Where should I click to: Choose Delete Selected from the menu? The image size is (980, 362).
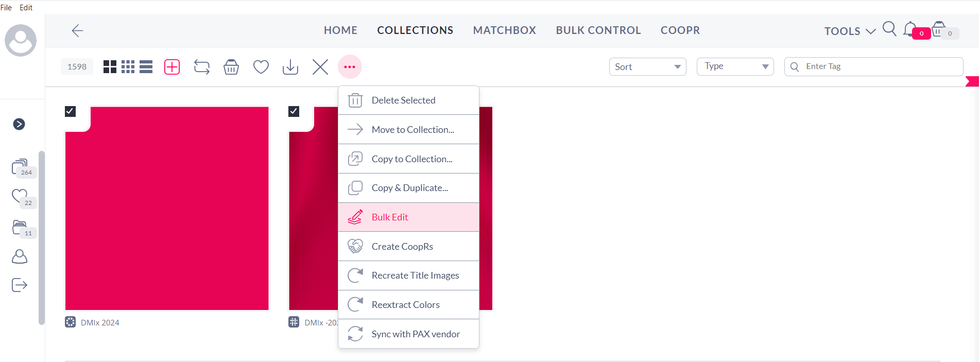[x=409, y=100]
